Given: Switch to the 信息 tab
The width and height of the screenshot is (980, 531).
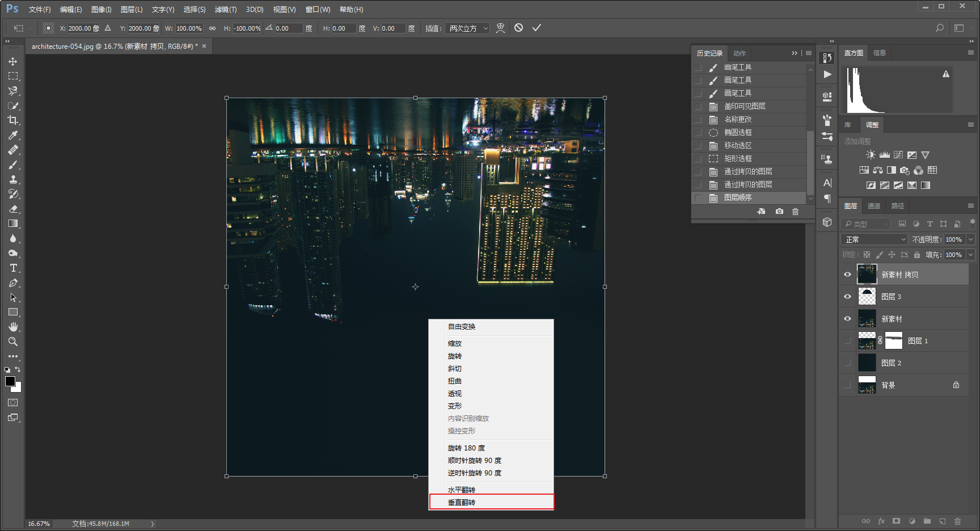Looking at the screenshot, I should [880, 53].
